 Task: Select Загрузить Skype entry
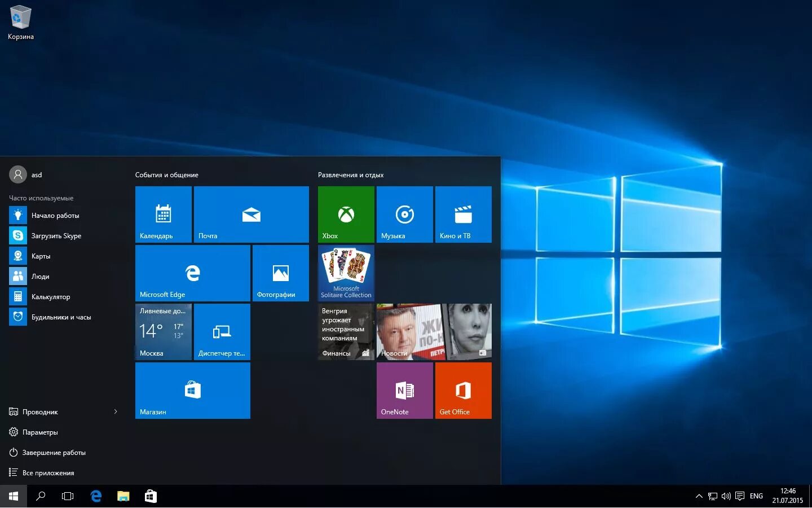[x=62, y=236]
